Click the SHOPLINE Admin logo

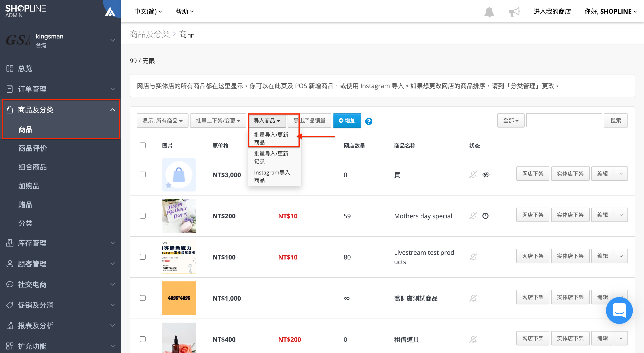[25, 11]
